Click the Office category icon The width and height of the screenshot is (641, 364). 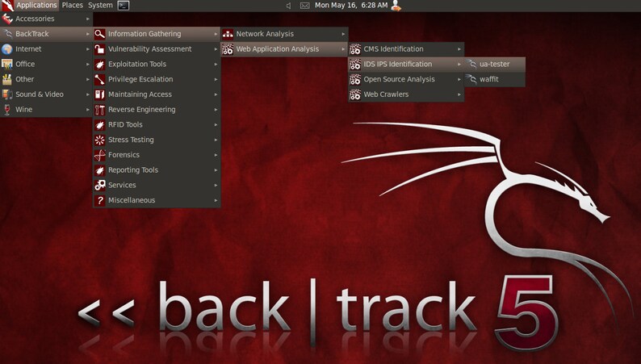pos(7,64)
